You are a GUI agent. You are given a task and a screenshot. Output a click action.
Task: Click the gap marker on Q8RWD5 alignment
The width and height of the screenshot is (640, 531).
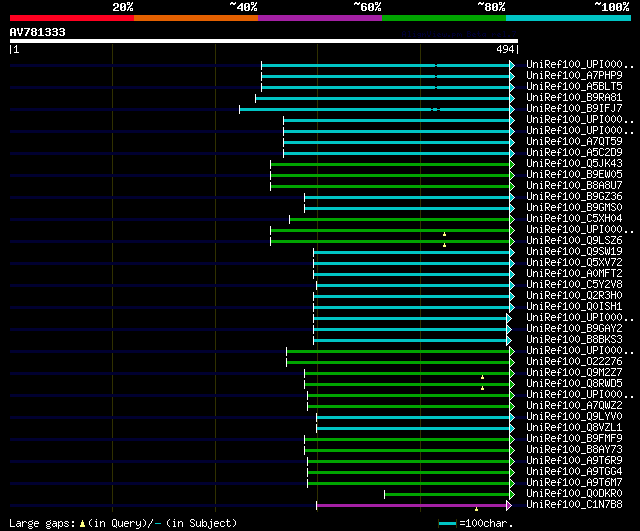coord(482,388)
